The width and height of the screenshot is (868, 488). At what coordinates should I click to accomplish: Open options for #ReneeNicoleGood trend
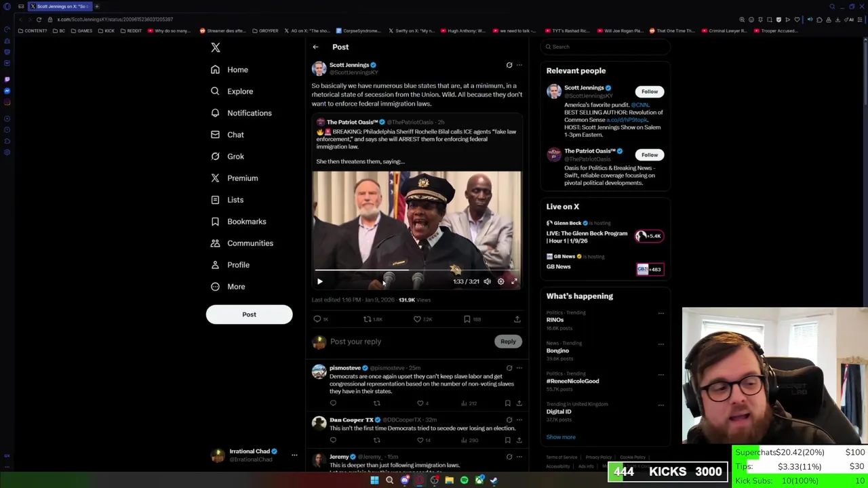661,374
